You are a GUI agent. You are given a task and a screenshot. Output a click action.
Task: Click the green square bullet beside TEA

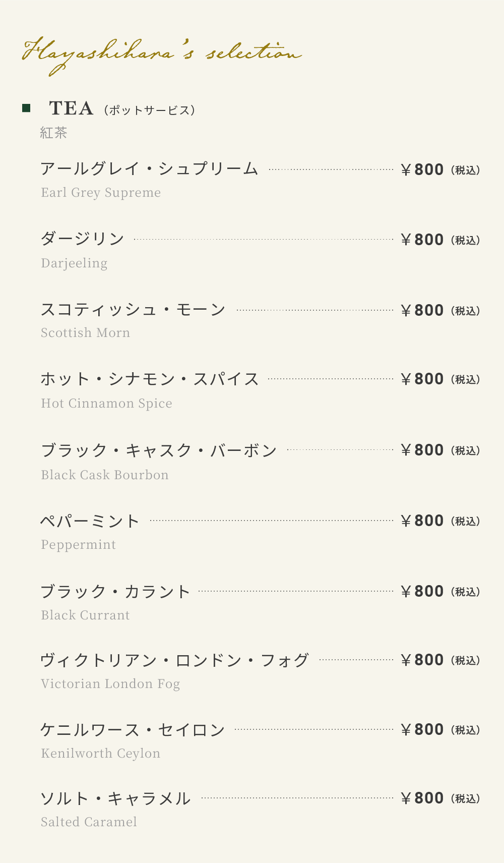[26, 108]
